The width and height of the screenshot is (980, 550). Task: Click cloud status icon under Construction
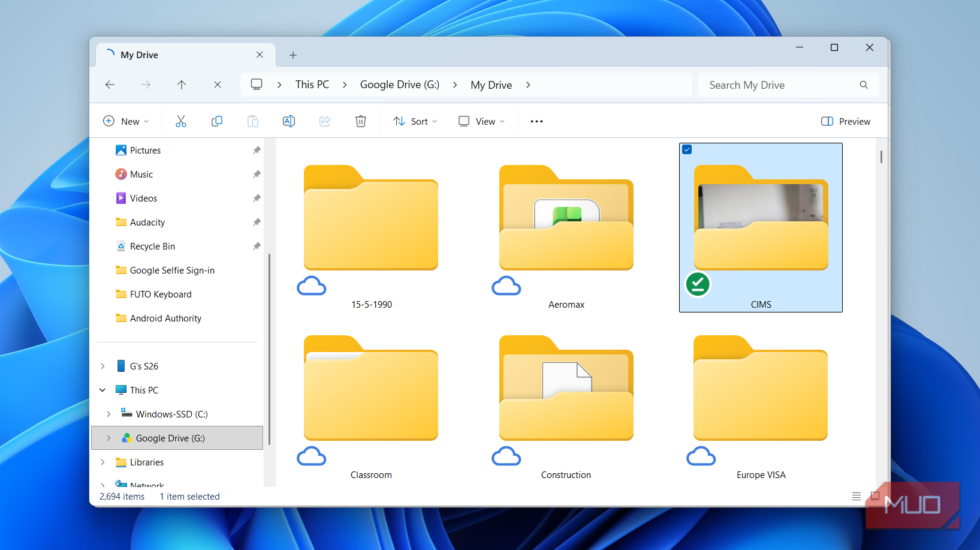(506, 456)
